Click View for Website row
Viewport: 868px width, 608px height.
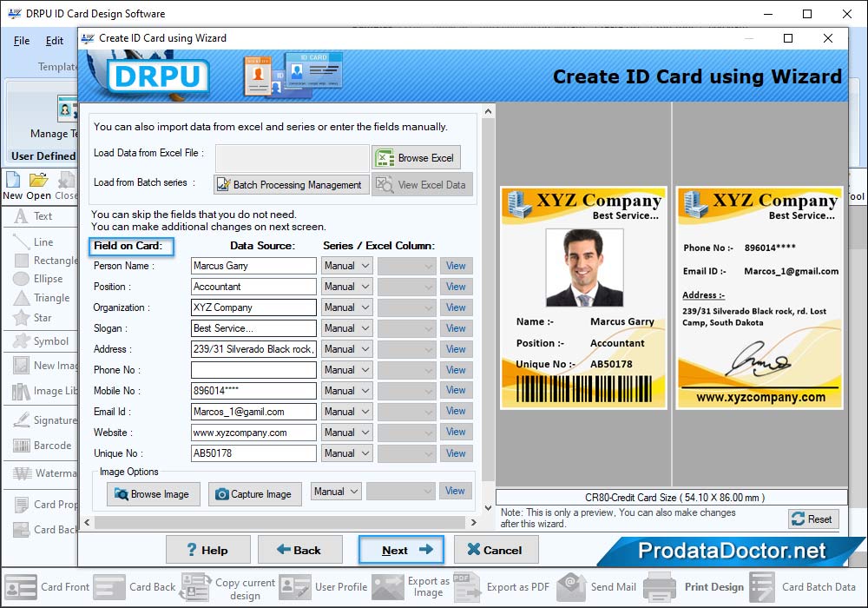pos(457,432)
